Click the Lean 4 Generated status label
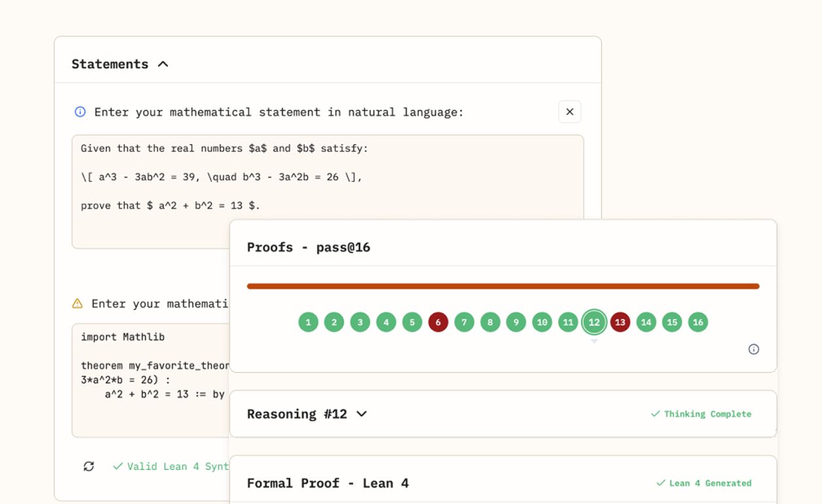This screenshot has width=822, height=504. (x=704, y=483)
